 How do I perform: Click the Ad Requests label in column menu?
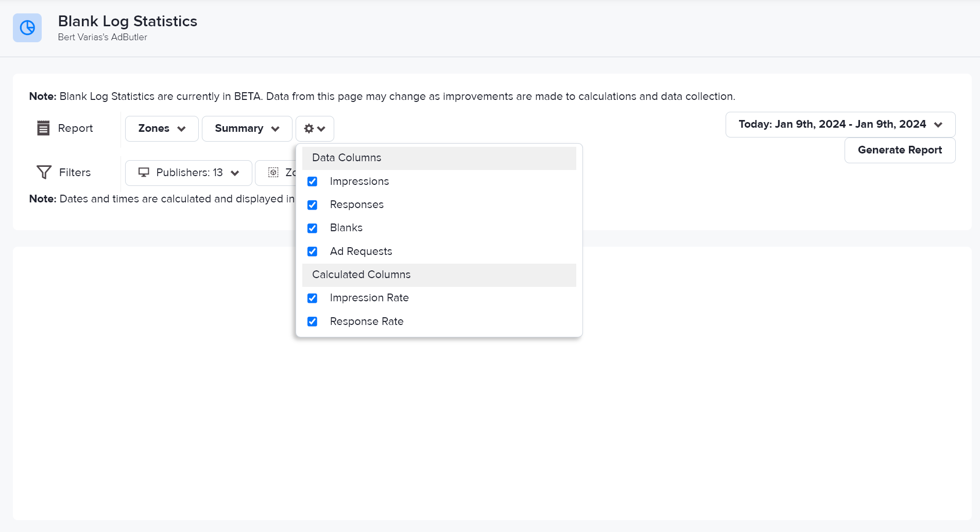click(x=361, y=251)
